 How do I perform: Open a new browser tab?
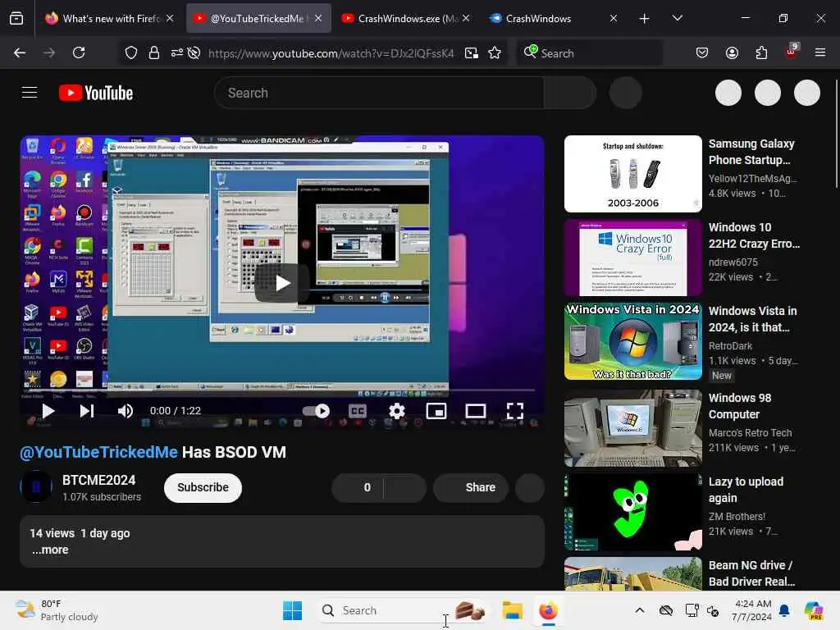644,19
